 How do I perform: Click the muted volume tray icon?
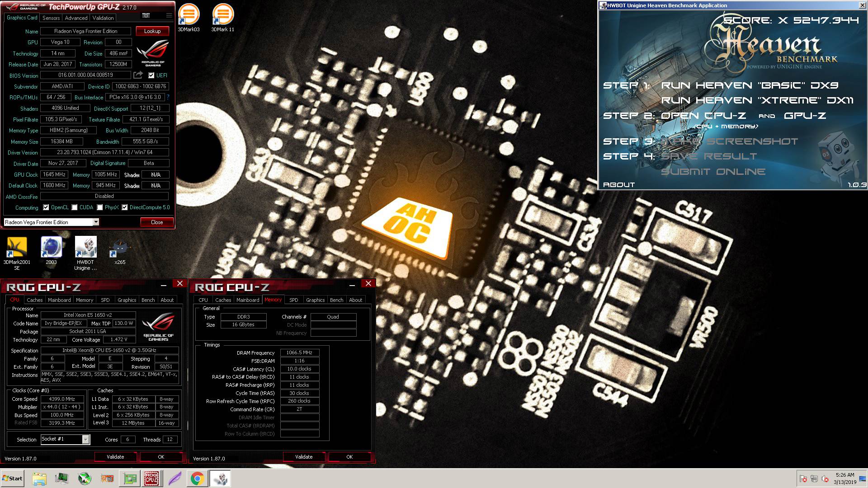pos(825,479)
